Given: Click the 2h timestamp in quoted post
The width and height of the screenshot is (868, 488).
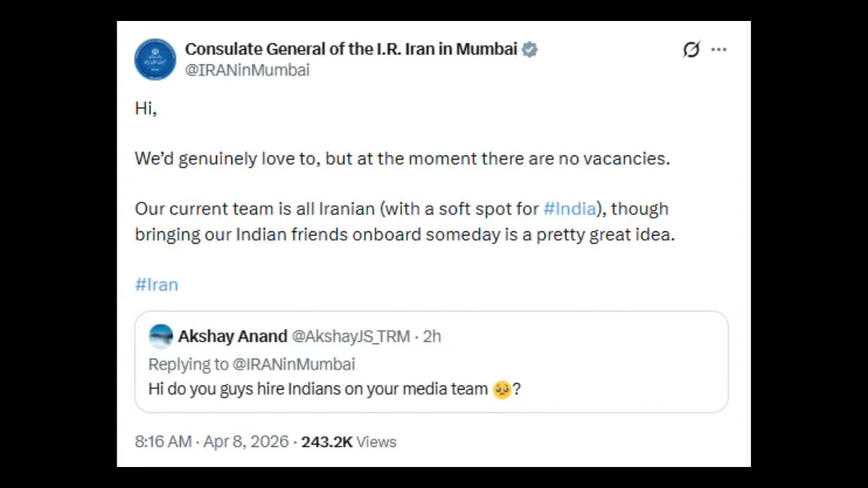Looking at the screenshot, I should pyautogui.click(x=432, y=336).
